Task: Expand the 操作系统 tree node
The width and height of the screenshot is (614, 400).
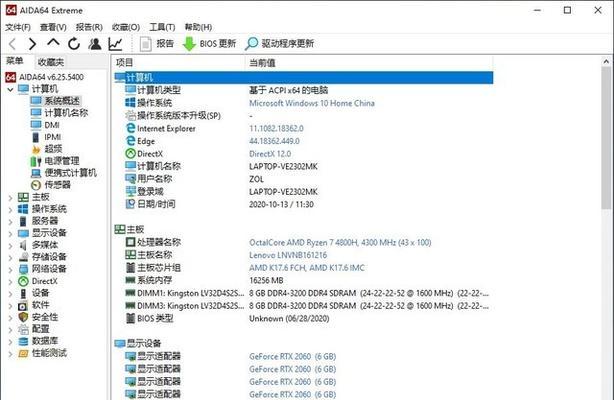Action: pos(11,210)
